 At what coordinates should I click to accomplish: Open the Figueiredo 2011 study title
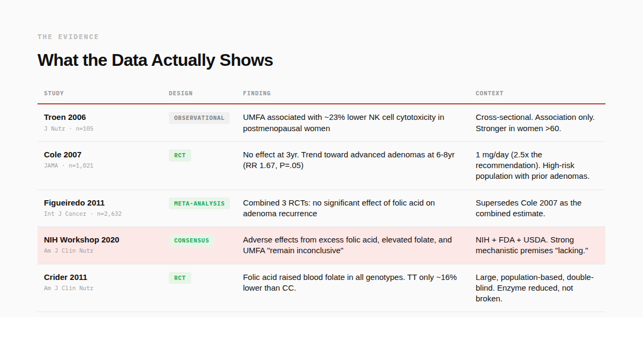pyautogui.click(x=74, y=203)
